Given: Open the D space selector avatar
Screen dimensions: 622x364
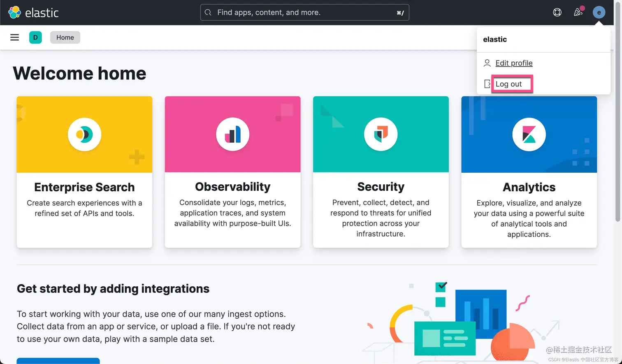Looking at the screenshot, I should coord(35,37).
